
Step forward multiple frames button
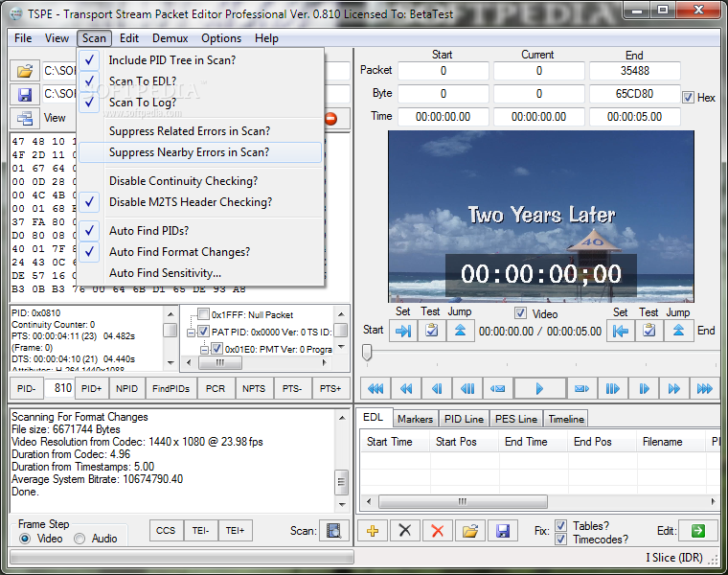point(612,388)
